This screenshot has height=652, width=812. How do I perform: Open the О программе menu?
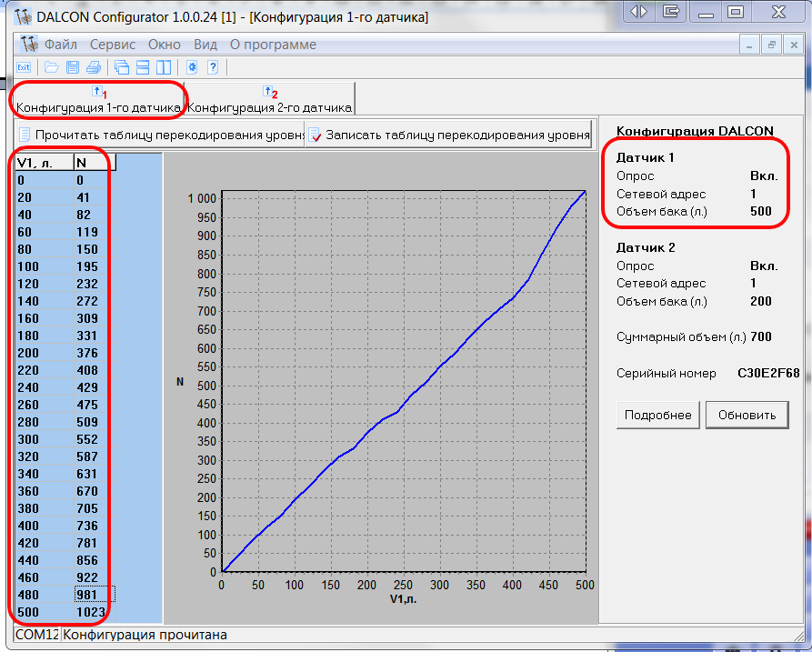click(x=273, y=45)
